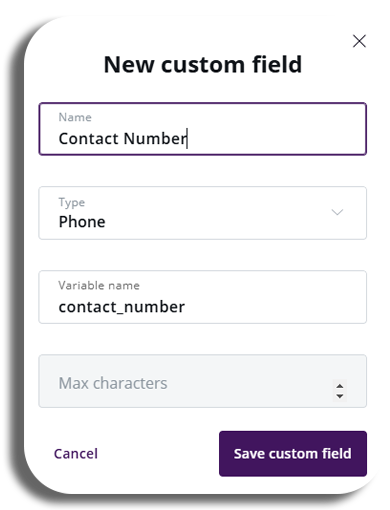Open the Type selector showing Phone
The width and height of the screenshot is (390, 510).
pyautogui.click(x=203, y=213)
